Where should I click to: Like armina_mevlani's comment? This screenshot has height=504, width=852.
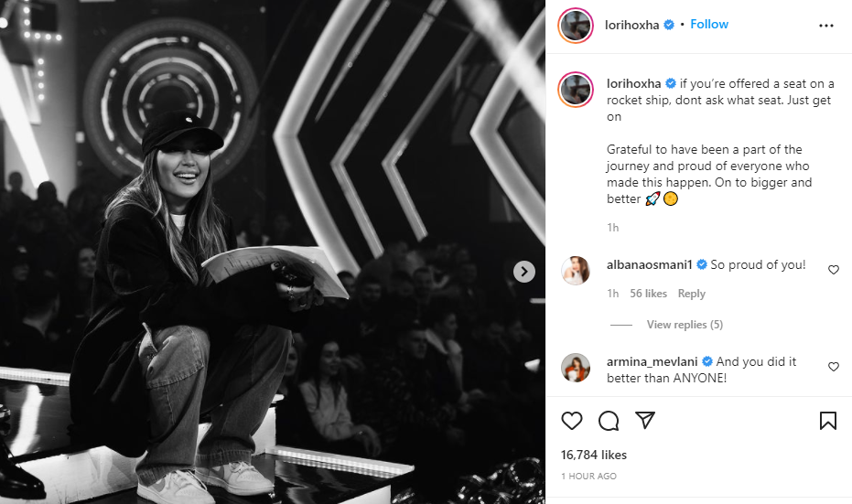833,367
